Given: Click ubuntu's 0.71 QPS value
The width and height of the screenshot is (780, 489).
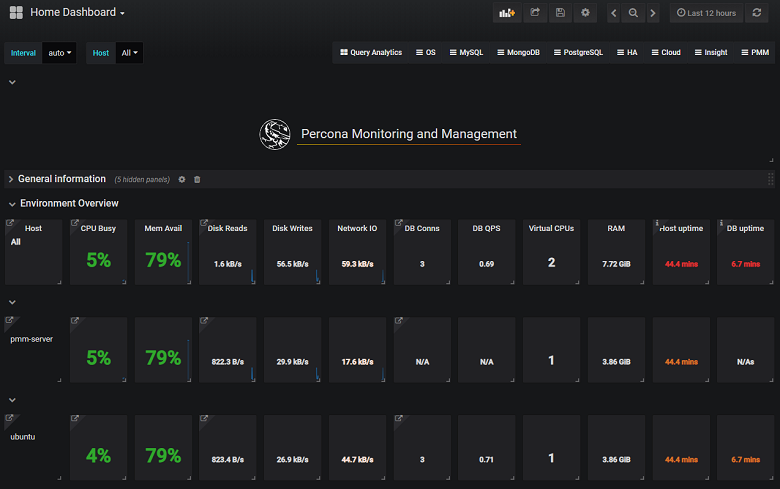Looking at the screenshot, I should click(x=487, y=460).
